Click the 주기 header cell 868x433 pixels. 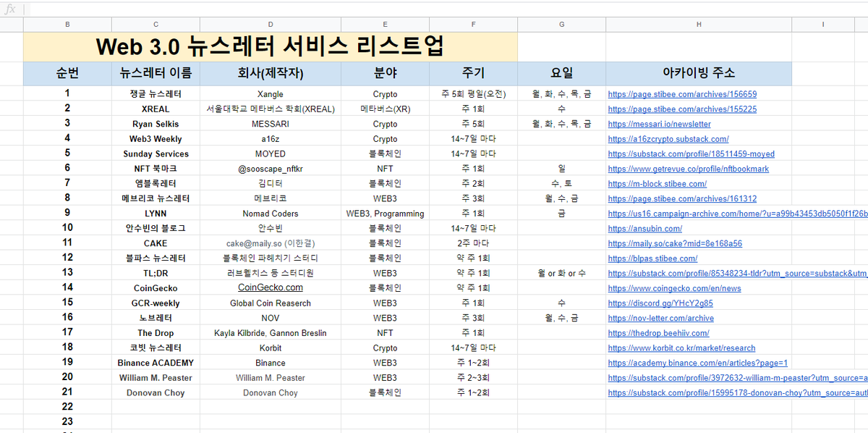pos(473,74)
